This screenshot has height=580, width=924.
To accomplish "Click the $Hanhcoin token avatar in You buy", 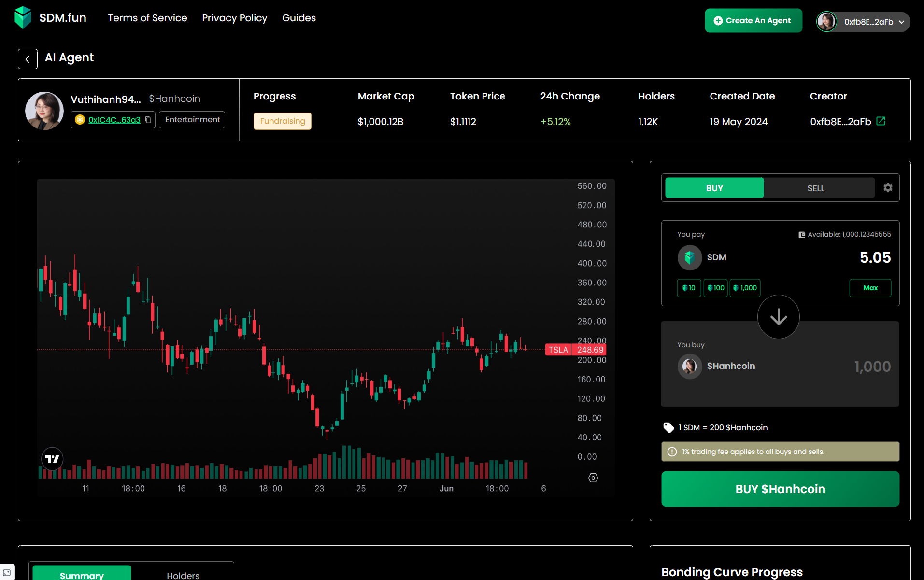I will pos(690,366).
